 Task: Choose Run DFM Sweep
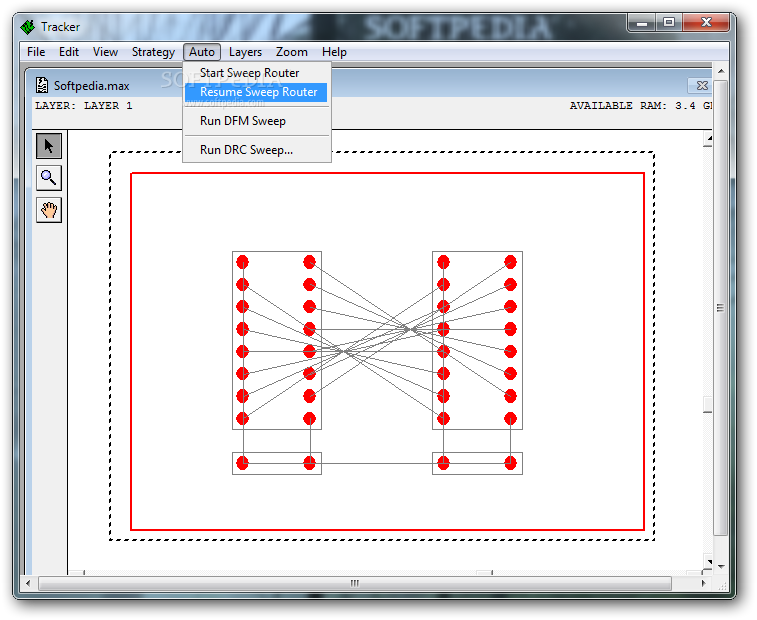click(x=256, y=121)
